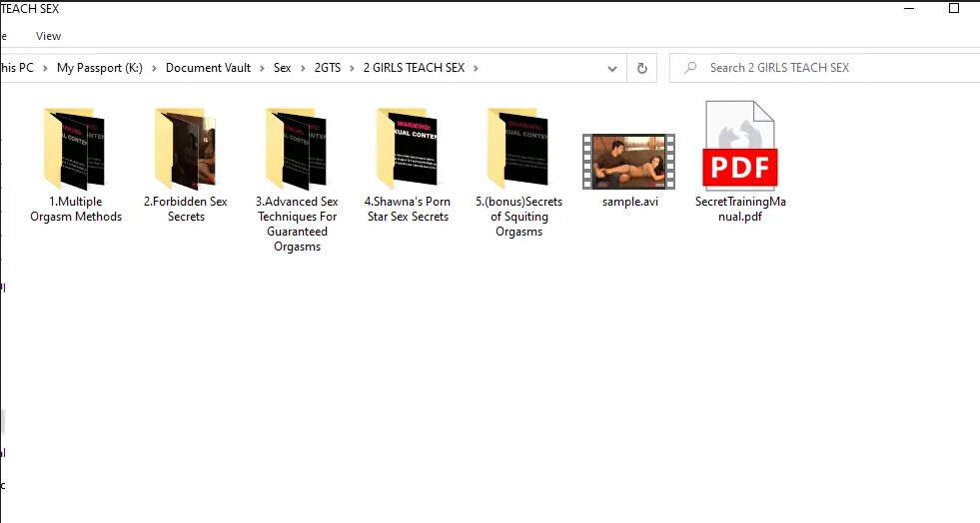980x523 pixels.
Task: Maximize the Explorer window
Action: [954, 8]
